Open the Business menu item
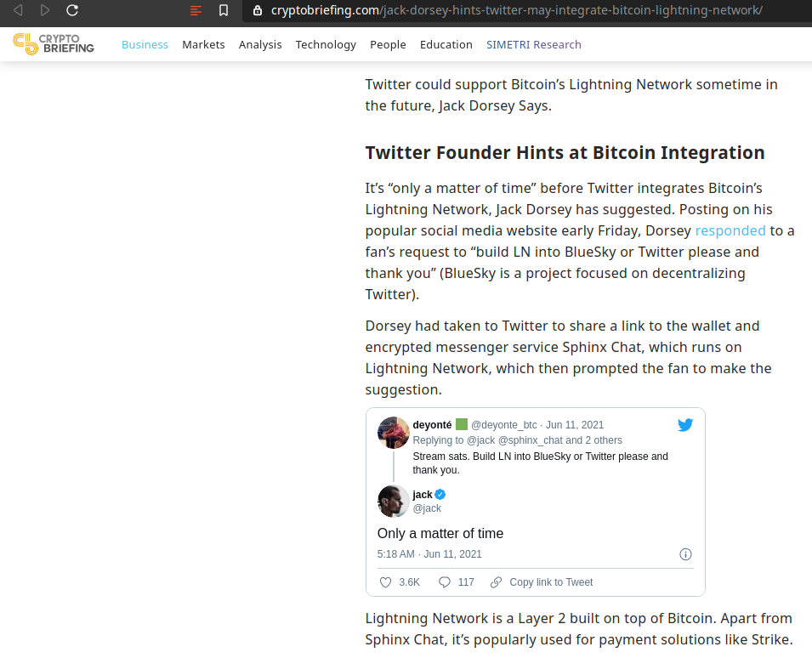 click(x=145, y=44)
